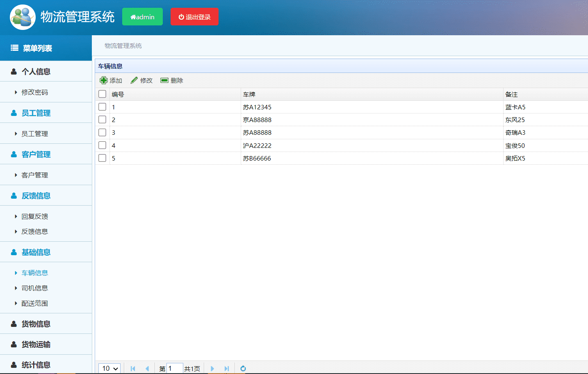
Task: Click the 删除 toolbar button
Action: [172, 80]
